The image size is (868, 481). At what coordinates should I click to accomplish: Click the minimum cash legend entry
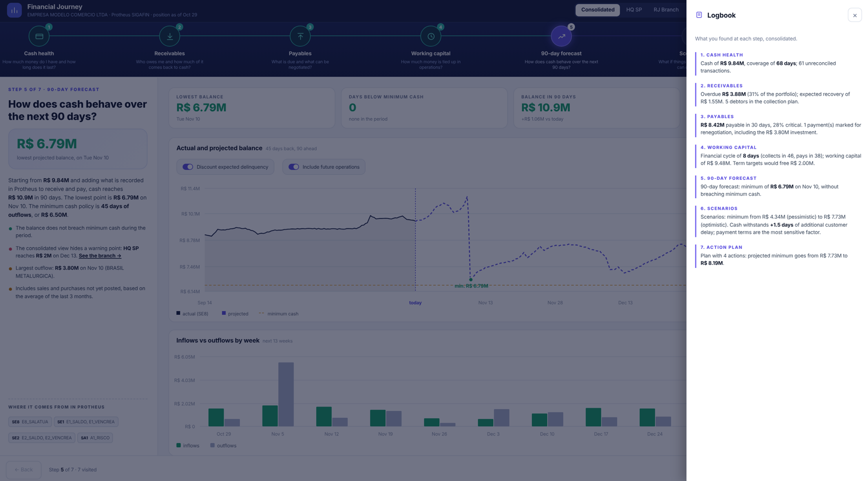pos(278,314)
